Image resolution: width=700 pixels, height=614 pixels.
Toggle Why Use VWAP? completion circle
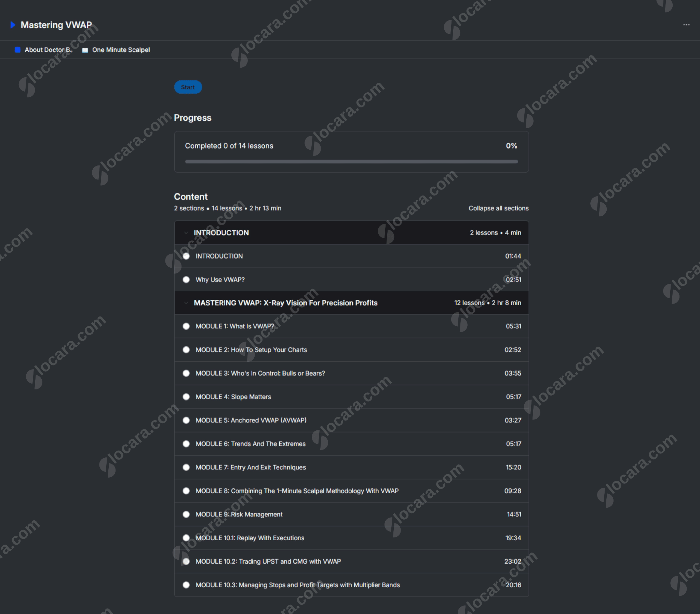click(x=186, y=280)
